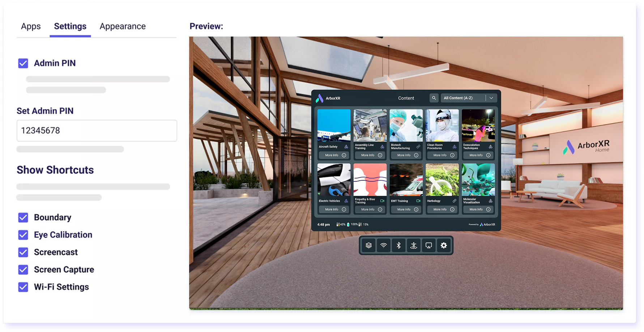Open the Molecular Visualization thumbnail
This screenshot has width=644, height=332.
point(479,180)
